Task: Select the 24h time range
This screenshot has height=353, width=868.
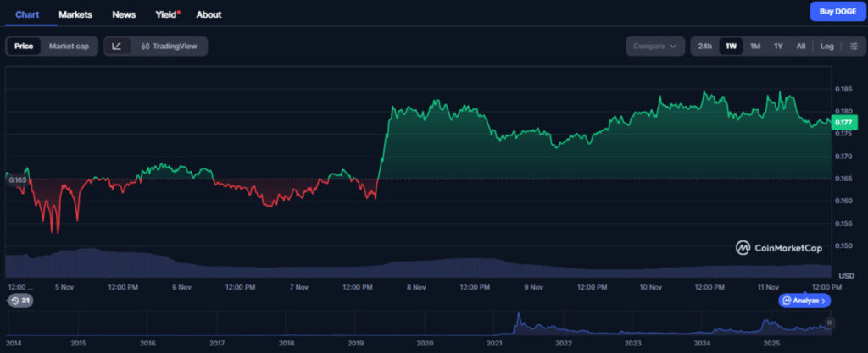Action: [704, 47]
